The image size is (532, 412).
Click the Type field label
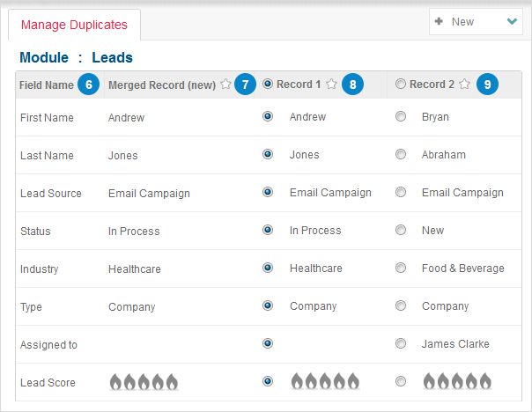point(31,307)
